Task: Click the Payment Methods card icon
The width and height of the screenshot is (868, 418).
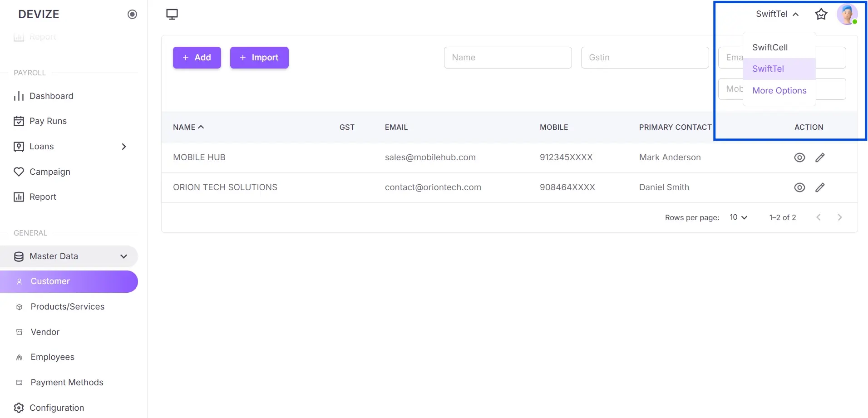Action: [19, 383]
